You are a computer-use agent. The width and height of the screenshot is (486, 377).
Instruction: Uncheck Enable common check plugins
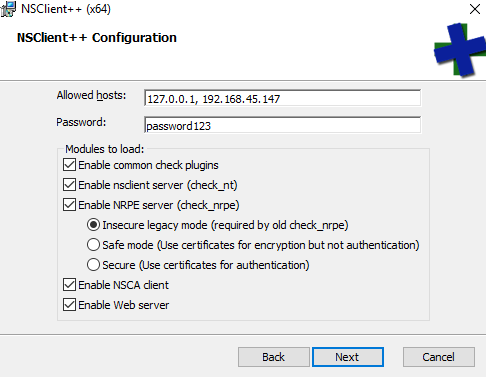[x=69, y=165]
